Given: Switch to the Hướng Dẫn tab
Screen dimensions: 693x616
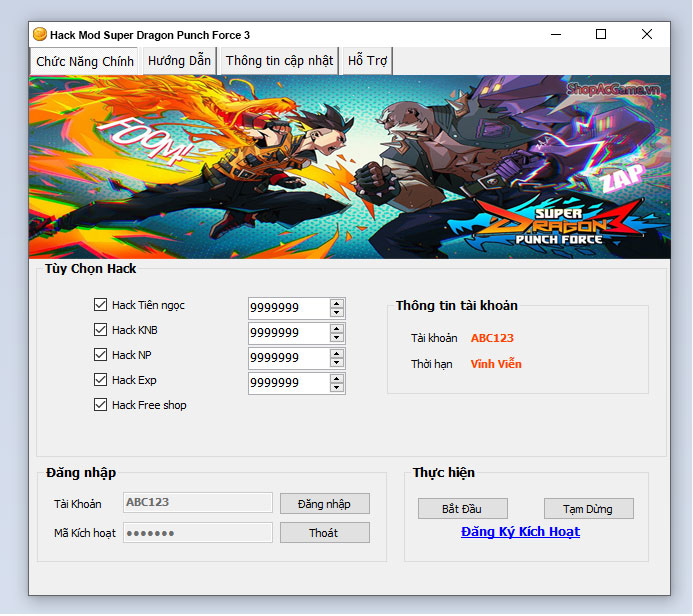Looking at the screenshot, I should 179,61.
